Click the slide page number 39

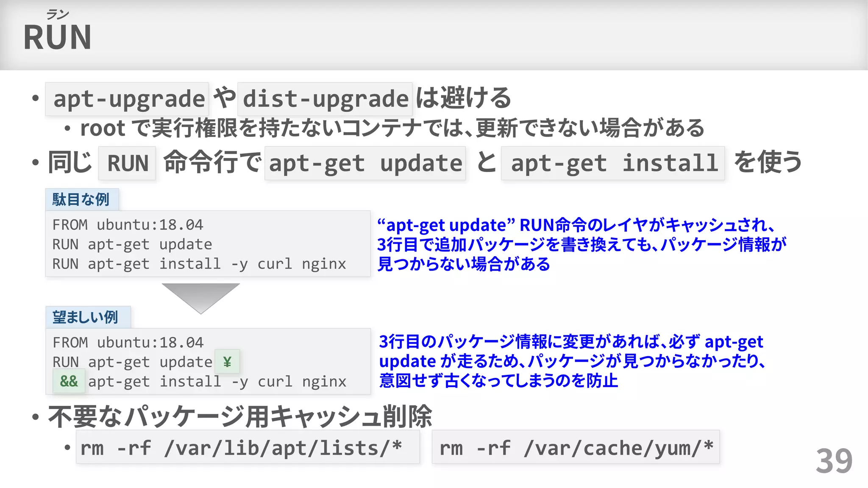pyautogui.click(x=834, y=461)
